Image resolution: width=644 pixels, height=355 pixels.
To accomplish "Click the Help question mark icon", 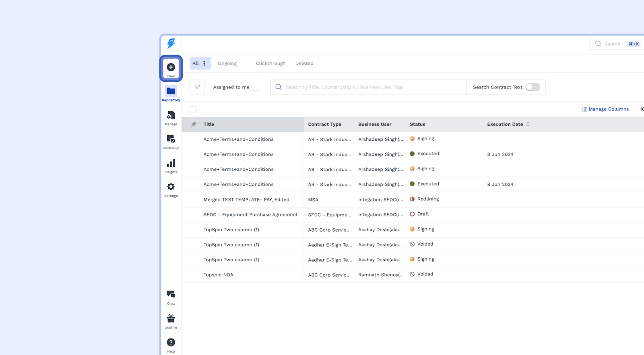I will coord(171,343).
